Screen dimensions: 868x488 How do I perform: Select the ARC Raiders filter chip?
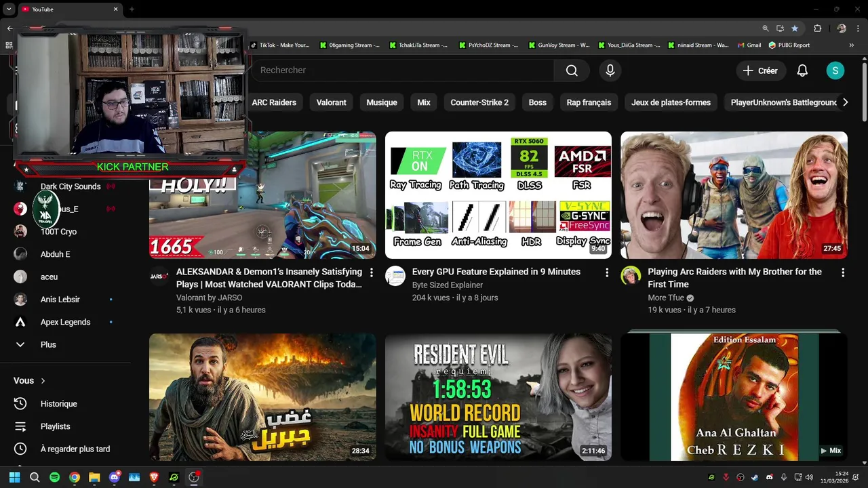(x=274, y=102)
